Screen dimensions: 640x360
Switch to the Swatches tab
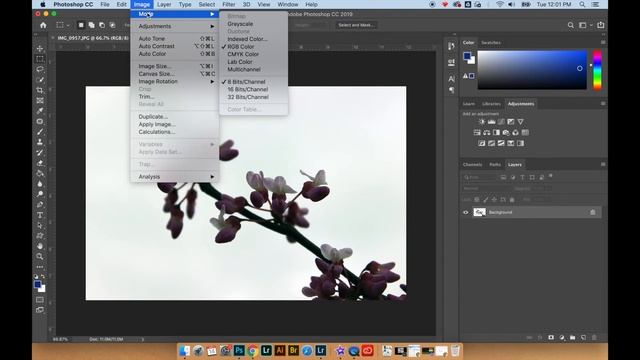point(491,42)
